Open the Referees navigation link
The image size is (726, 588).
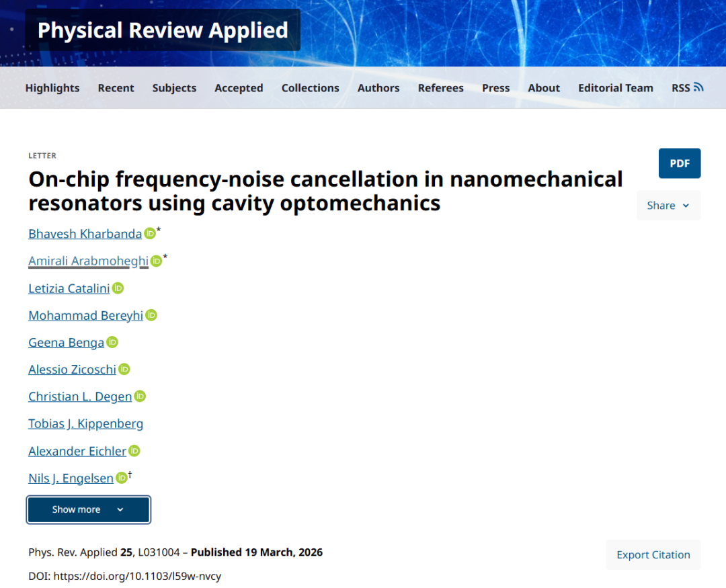pos(440,88)
